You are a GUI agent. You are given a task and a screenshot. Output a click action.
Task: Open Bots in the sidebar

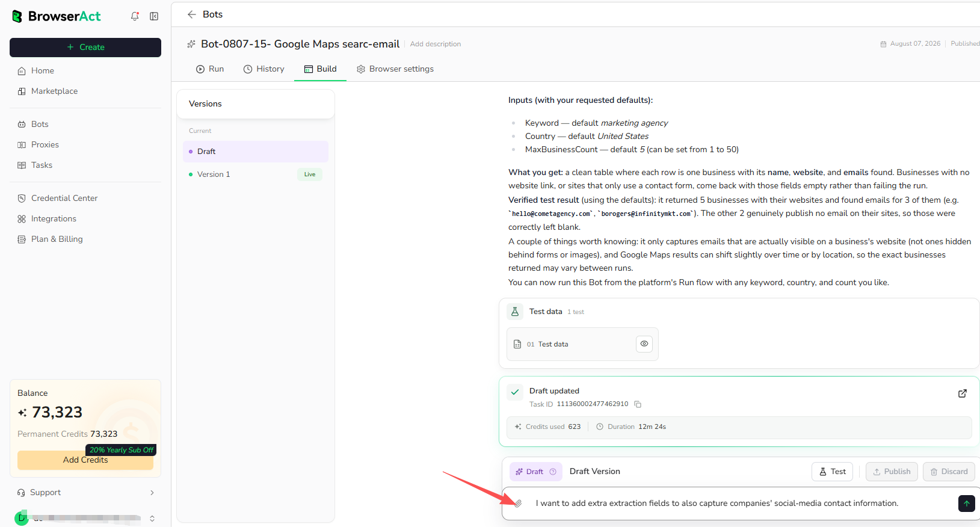[x=85, y=125]
